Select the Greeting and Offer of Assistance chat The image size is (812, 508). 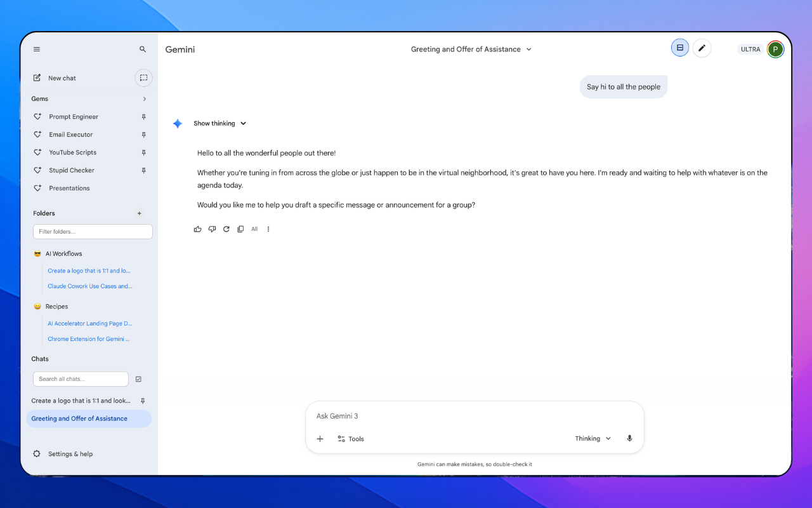(79, 418)
